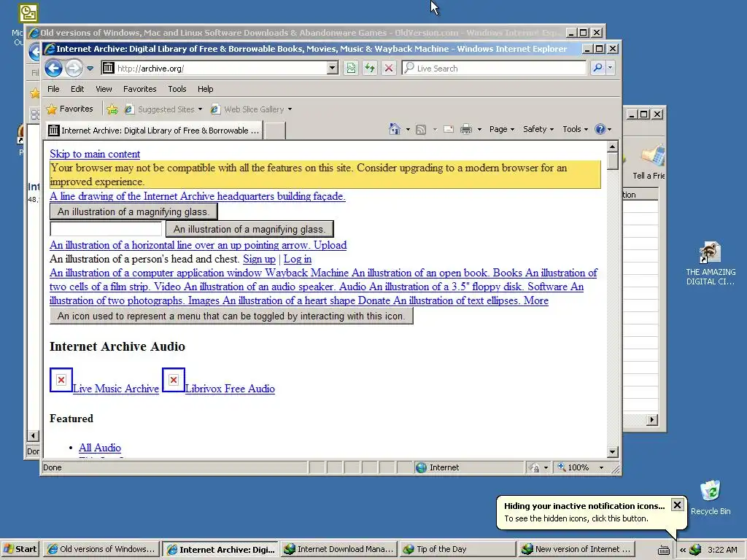Show hidden tray icons chevron

(x=683, y=550)
